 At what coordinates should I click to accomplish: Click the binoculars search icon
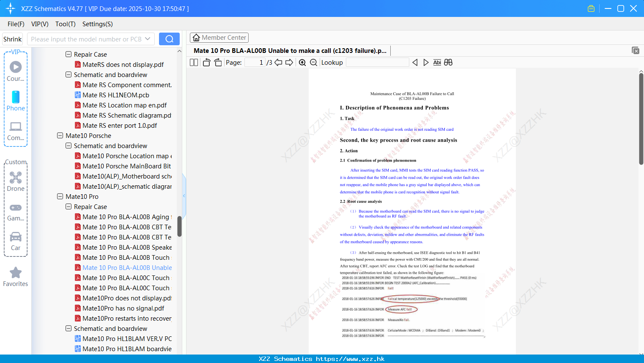(448, 62)
